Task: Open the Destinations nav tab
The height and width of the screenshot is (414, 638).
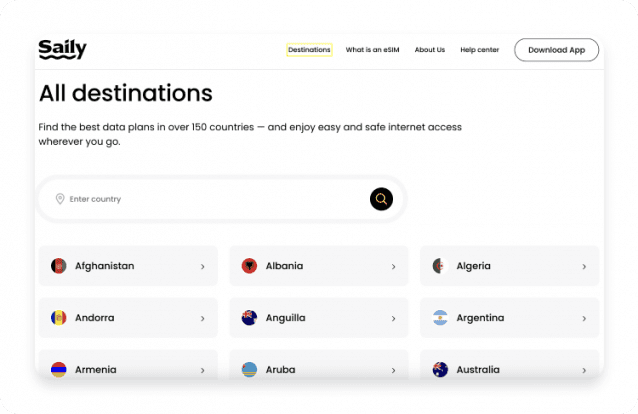Action: click(309, 50)
